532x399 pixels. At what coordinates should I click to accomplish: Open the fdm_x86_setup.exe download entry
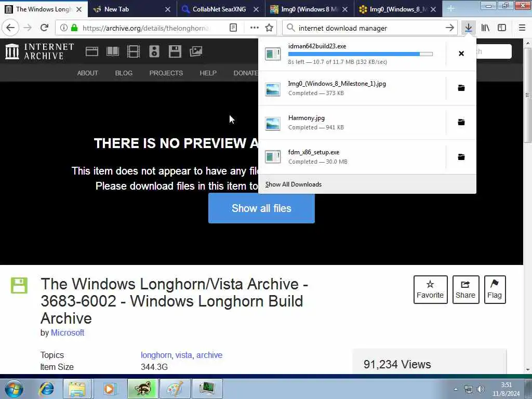point(352,157)
